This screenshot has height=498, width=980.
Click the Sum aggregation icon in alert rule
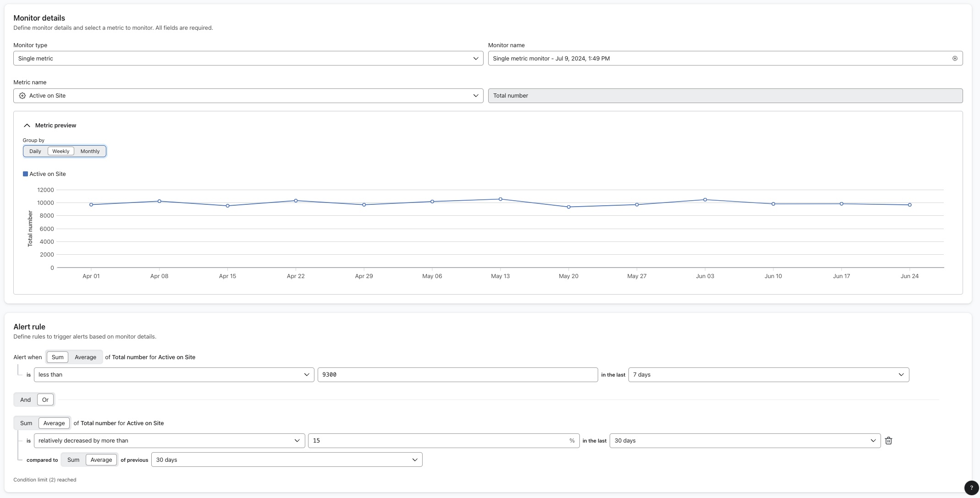[x=57, y=357]
